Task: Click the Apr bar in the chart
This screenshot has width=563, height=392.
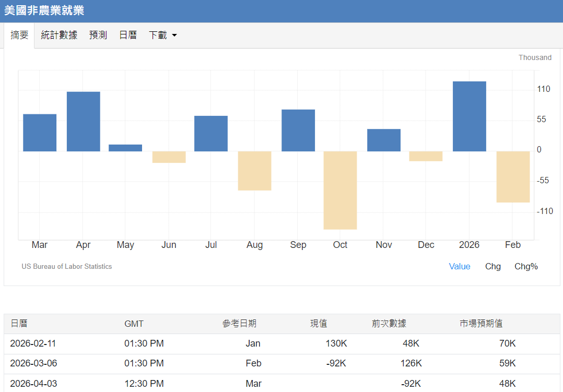Action: tap(83, 120)
